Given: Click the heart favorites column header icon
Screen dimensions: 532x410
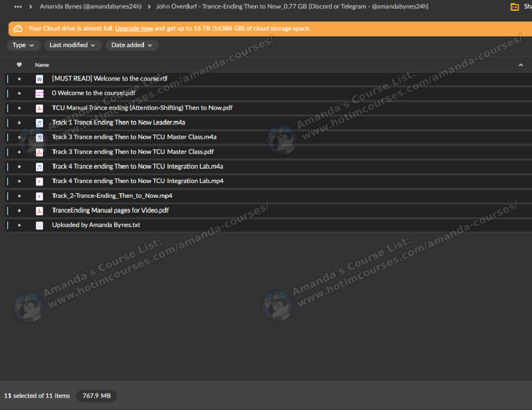Looking at the screenshot, I should (x=19, y=65).
